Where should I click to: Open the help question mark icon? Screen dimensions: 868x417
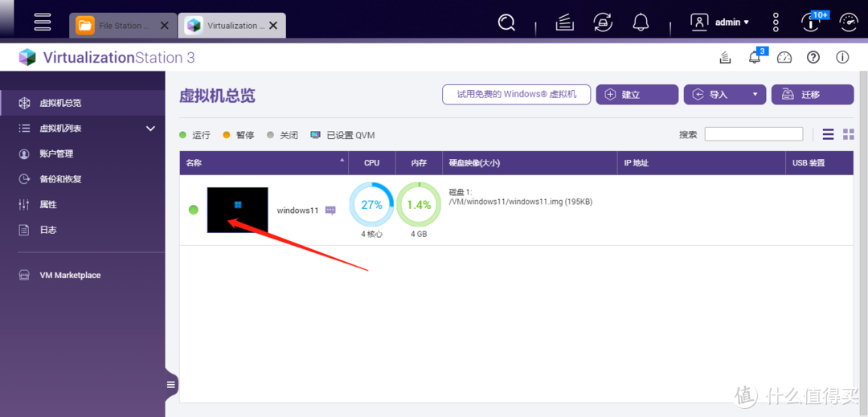(x=813, y=57)
